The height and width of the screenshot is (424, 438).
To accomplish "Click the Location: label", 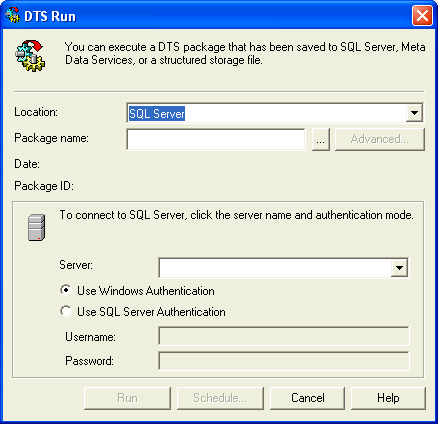I will pos(36,112).
